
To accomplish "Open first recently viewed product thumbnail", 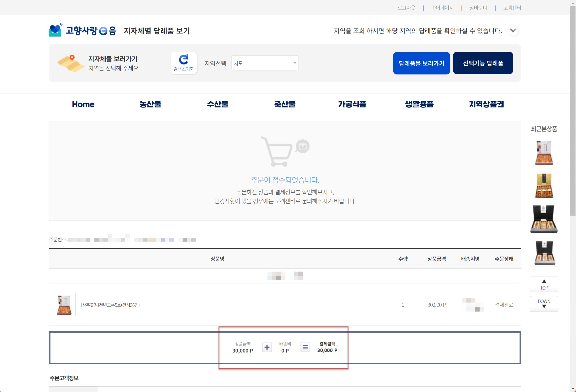I will [544, 152].
